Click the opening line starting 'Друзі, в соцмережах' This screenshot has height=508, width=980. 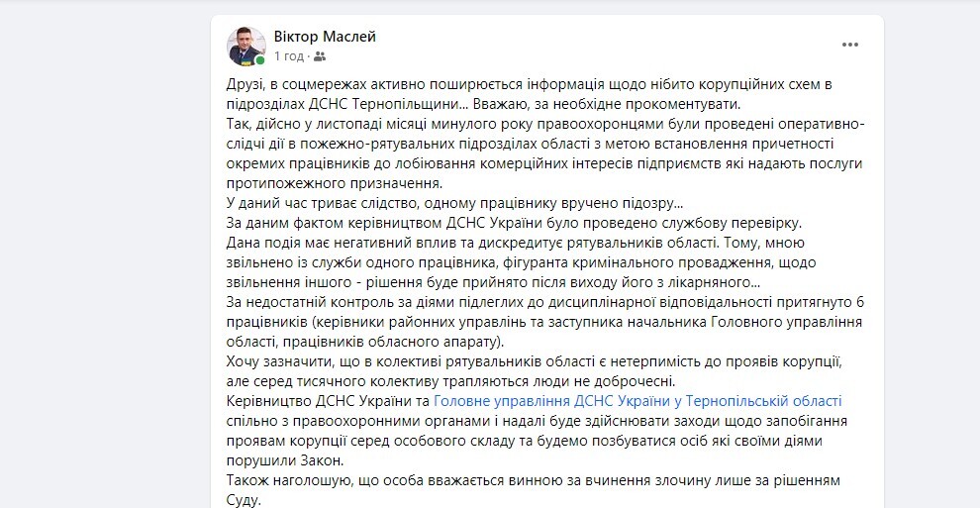(x=529, y=84)
